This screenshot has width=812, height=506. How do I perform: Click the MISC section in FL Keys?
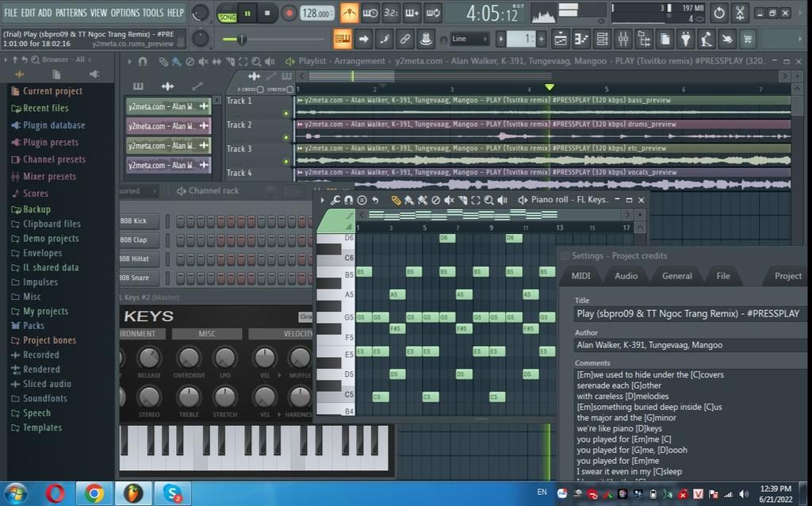point(207,334)
